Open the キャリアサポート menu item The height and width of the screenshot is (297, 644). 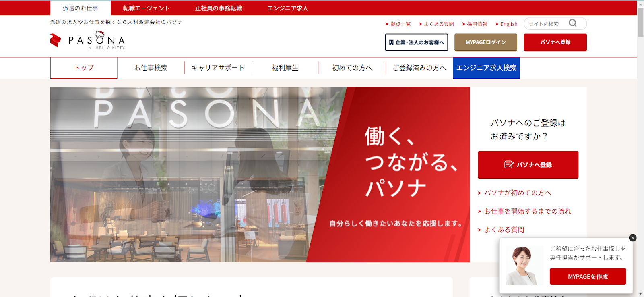tap(218, 68)
